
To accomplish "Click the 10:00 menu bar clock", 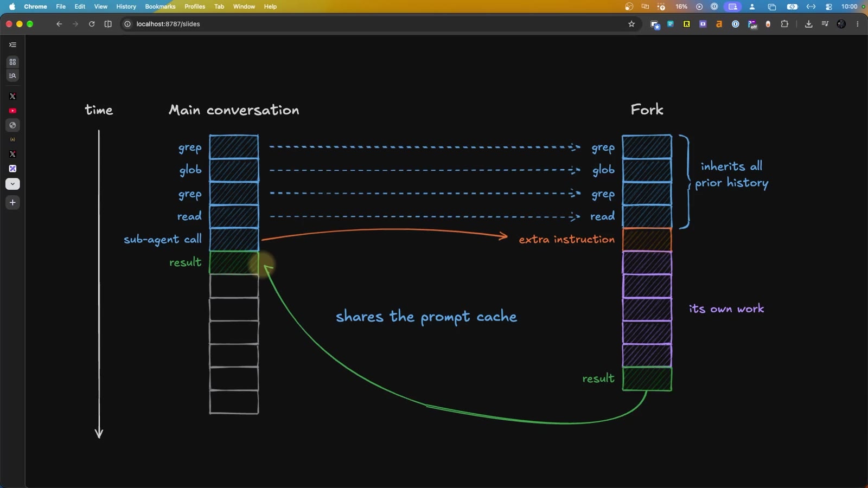I will [x=849, y=7].
